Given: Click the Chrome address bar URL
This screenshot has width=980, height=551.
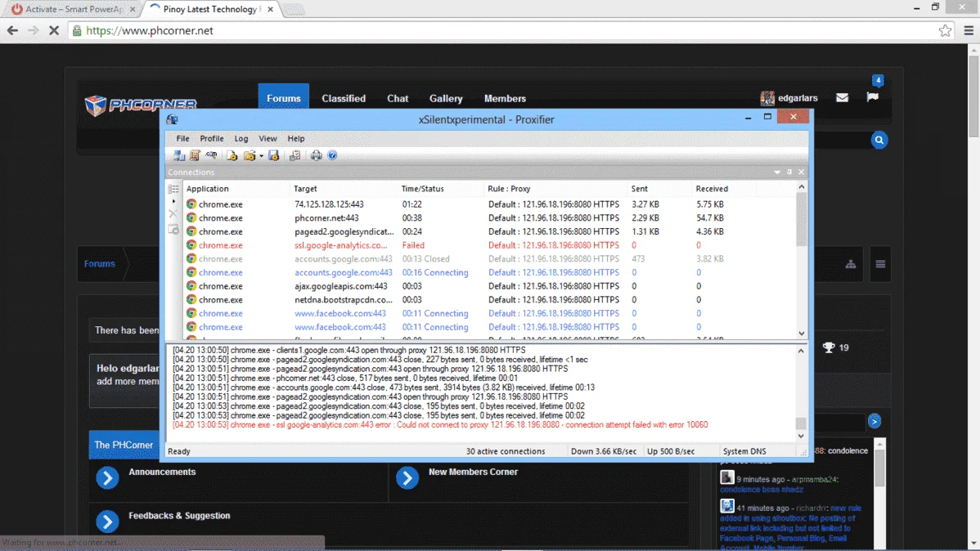Looking at the screenshot, I should point(150,30).
